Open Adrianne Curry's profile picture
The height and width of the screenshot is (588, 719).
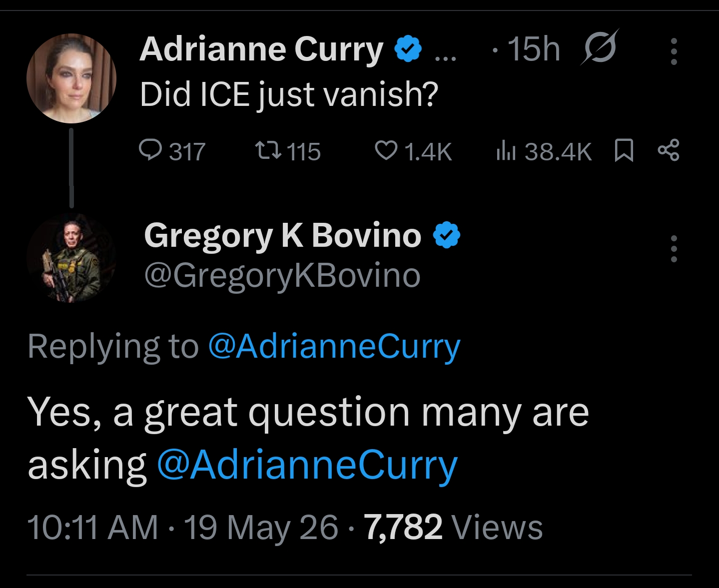(71, 78)
